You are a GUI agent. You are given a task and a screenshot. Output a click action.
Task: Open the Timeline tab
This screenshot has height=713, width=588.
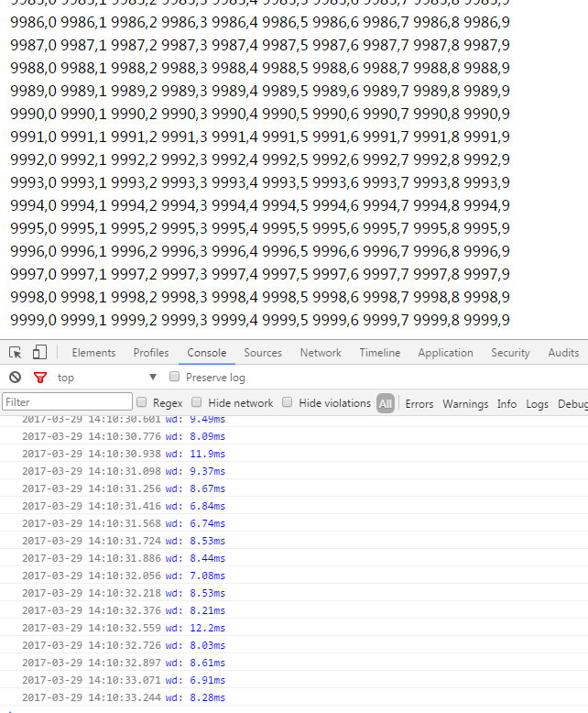(x=380, y=353)
